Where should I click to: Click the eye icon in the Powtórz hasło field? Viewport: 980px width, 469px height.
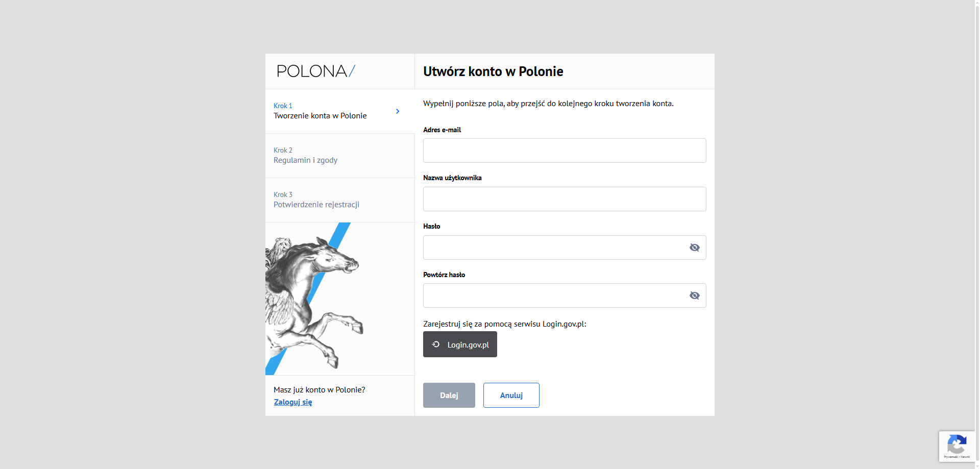tap(694, 295)
